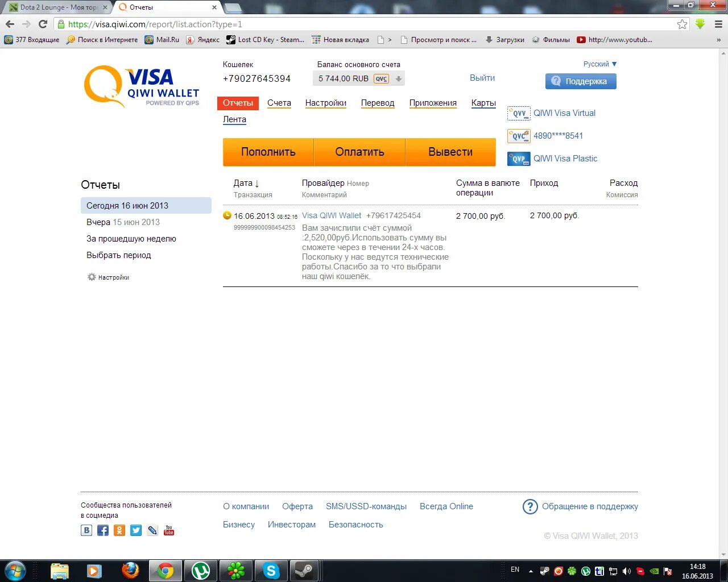Click the Вывести button

tap(450, 152)
